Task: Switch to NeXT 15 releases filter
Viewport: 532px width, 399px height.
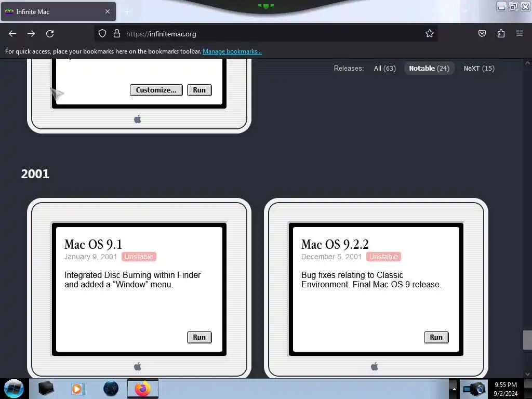Action: pos(479,68)
